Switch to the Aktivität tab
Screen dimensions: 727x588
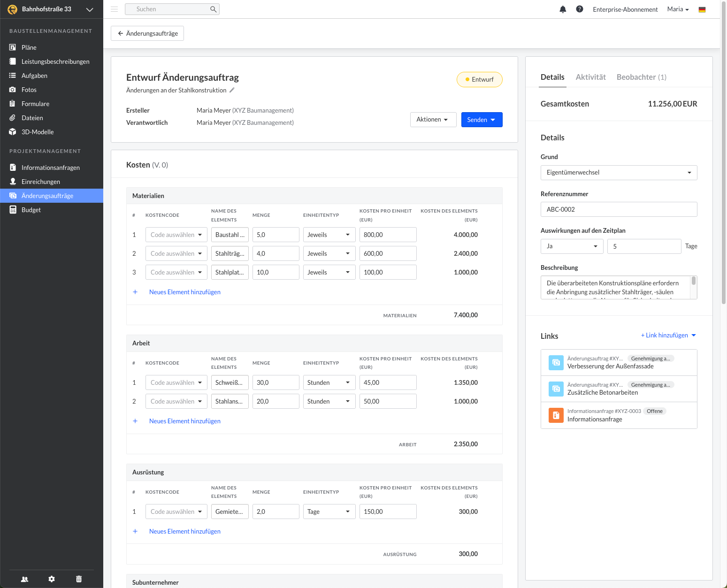click(x=590, y=77)
